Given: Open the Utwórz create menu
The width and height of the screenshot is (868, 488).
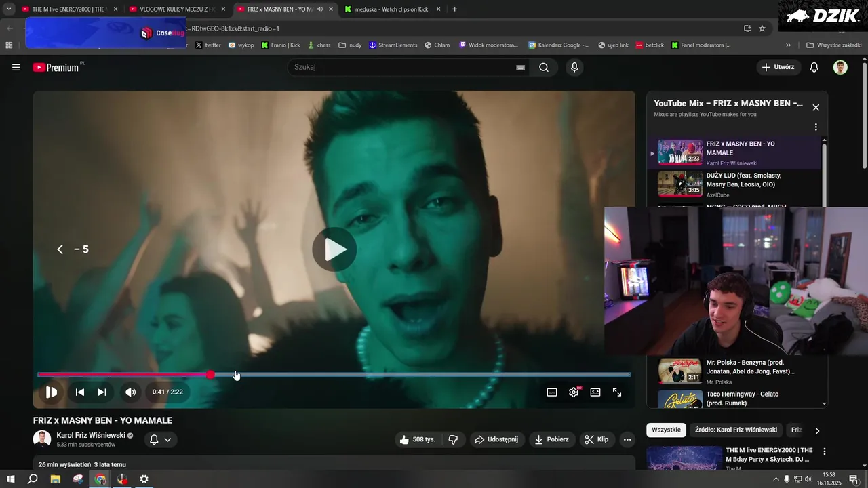Looking at the screenshot, I should click(x=778, y=67).
